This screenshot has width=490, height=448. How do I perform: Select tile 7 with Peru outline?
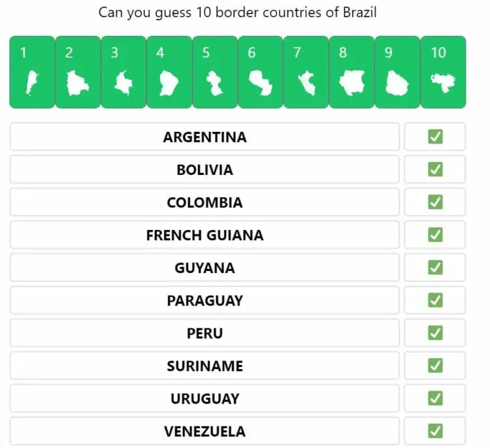pos(306,72)
